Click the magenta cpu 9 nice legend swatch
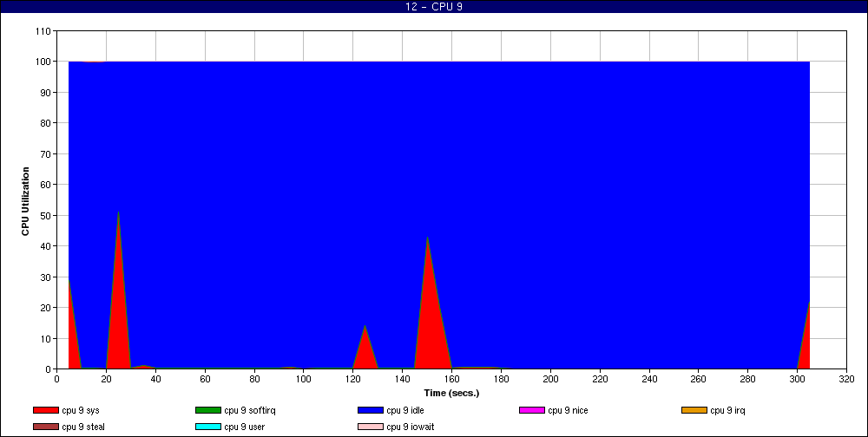The width and height of the screenshot is (868, 437). [x=532, y=410]
